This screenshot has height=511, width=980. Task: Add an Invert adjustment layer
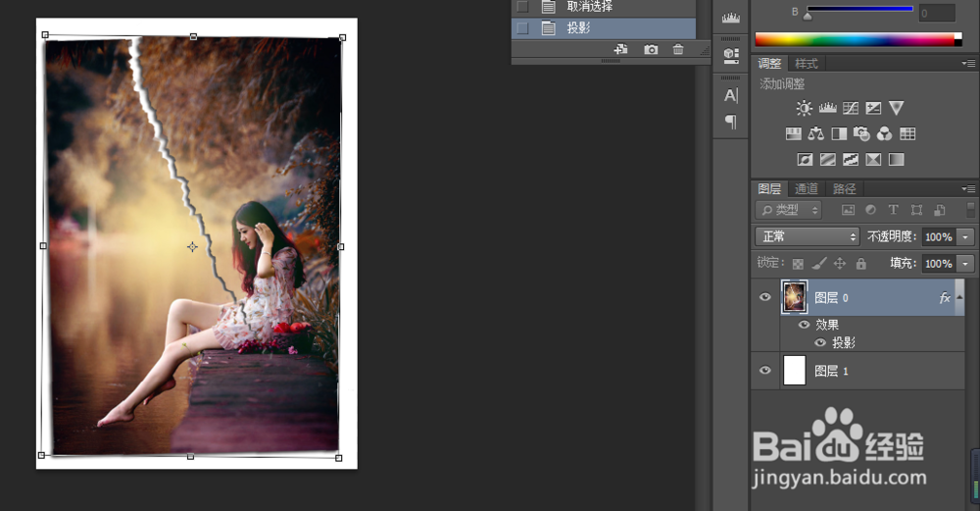(805, 160)
